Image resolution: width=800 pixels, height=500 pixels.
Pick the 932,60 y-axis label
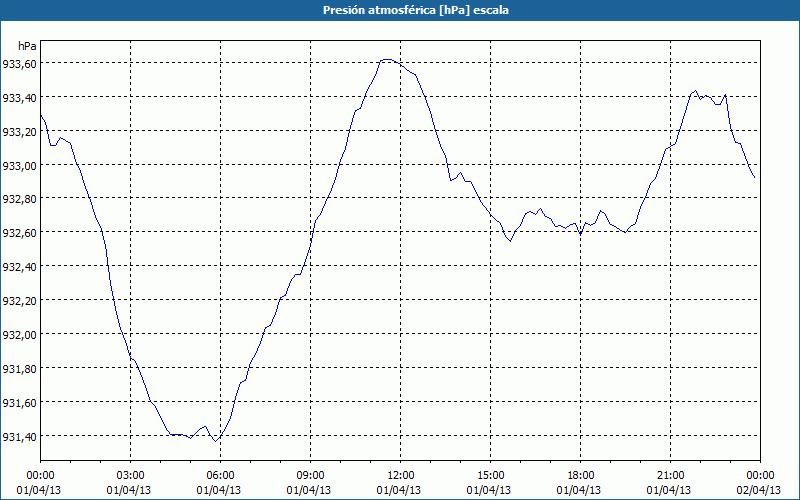pyautogui.click(x=19, y=233)
